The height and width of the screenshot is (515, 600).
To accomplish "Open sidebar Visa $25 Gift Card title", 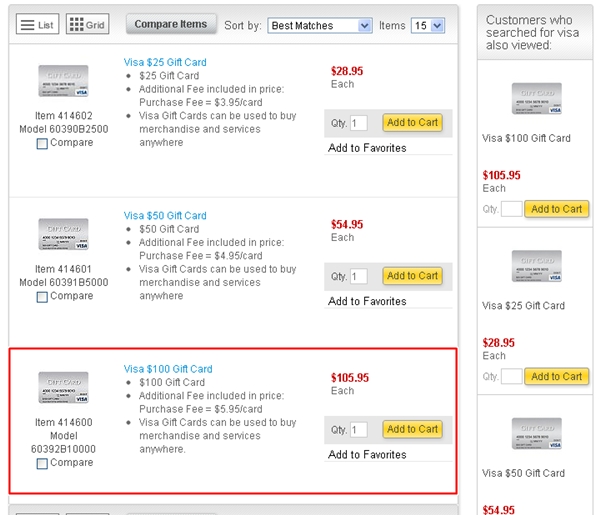I will (523, 306).
